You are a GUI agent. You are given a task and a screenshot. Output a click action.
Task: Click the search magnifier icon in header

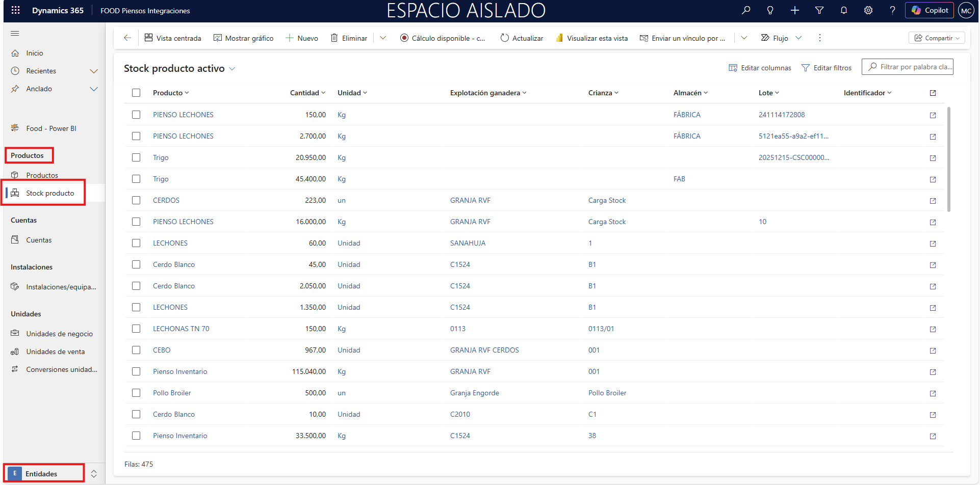(x=746, y=10)
